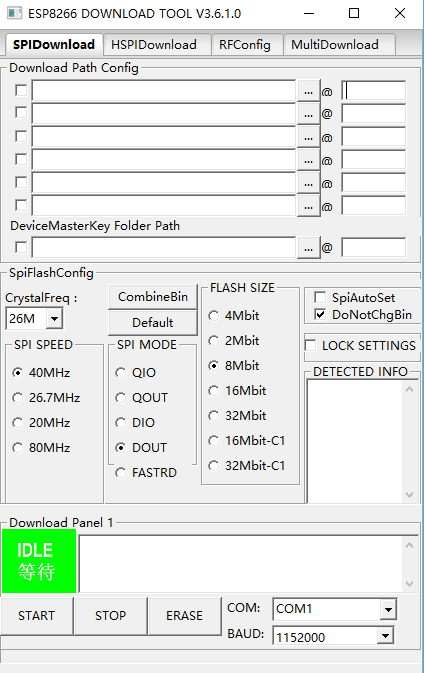Screen dimensions: 424x673
Task: Browse for file in first path row
Action: 308,91
